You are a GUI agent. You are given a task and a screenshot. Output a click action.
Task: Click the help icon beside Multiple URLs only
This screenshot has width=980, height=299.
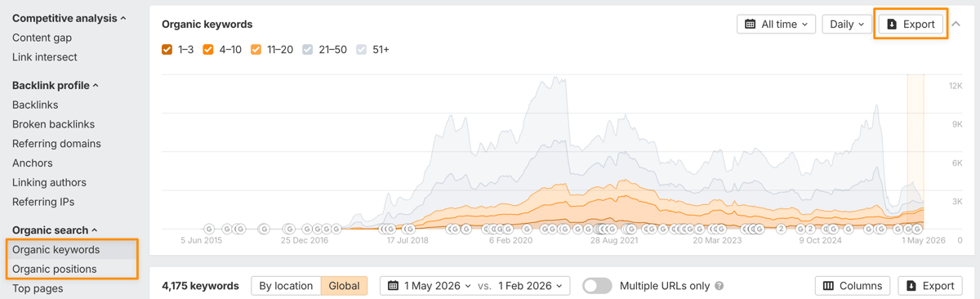pyautogui.click(x=719, y=286)
